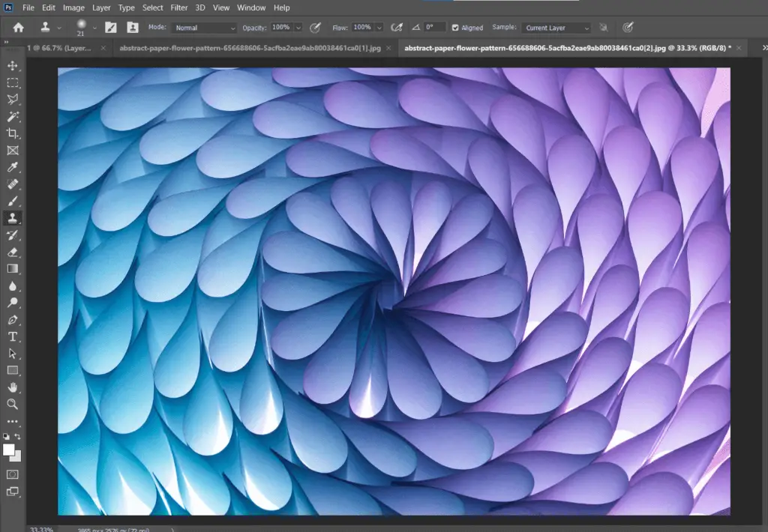Open the Window menu
The image size is (768, 532).
tap(251, 7)
